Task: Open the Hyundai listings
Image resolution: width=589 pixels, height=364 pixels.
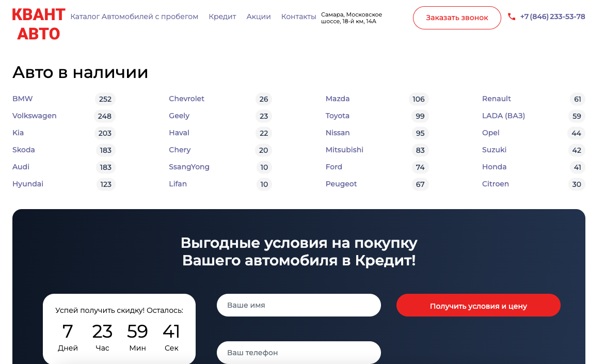Action: click(x=28, y=184)
